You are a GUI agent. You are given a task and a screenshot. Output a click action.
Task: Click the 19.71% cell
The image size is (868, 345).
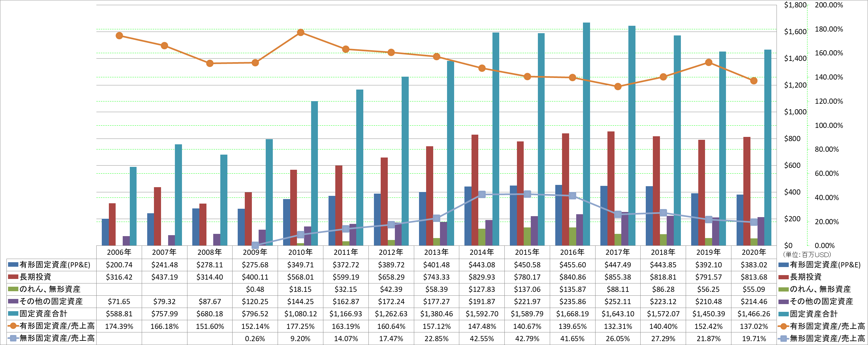pos(754,338)
